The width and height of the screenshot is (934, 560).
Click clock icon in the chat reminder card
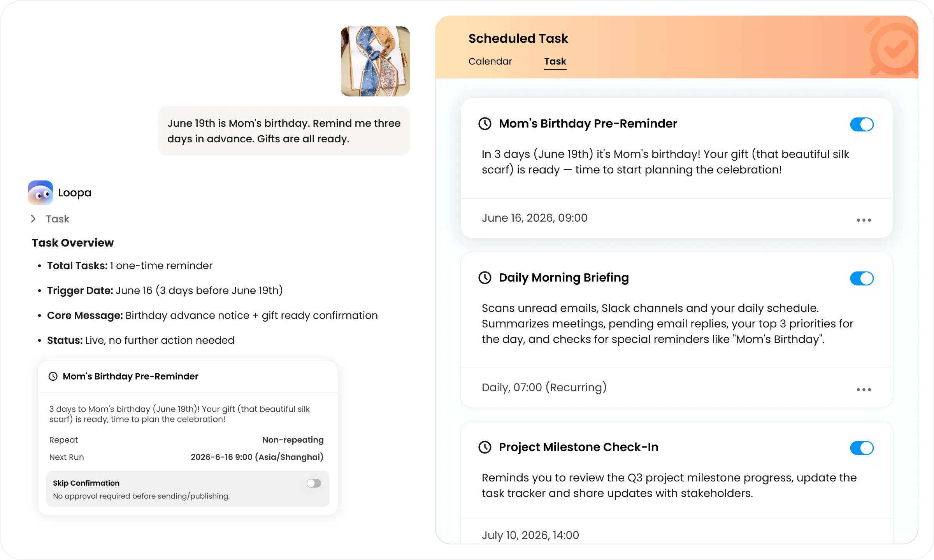(x=53, y=376)
